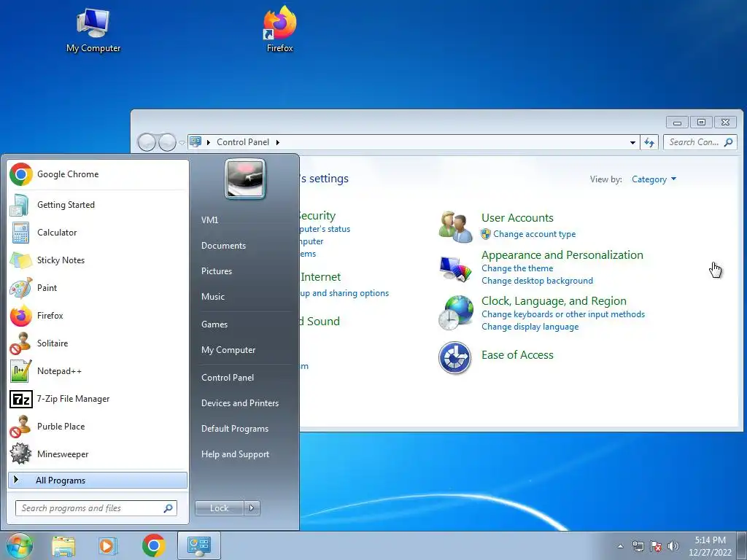The width and height of the screenshot is (747, 560).
Task: Focus the Search Control Panel field
Action: (700, 142)
